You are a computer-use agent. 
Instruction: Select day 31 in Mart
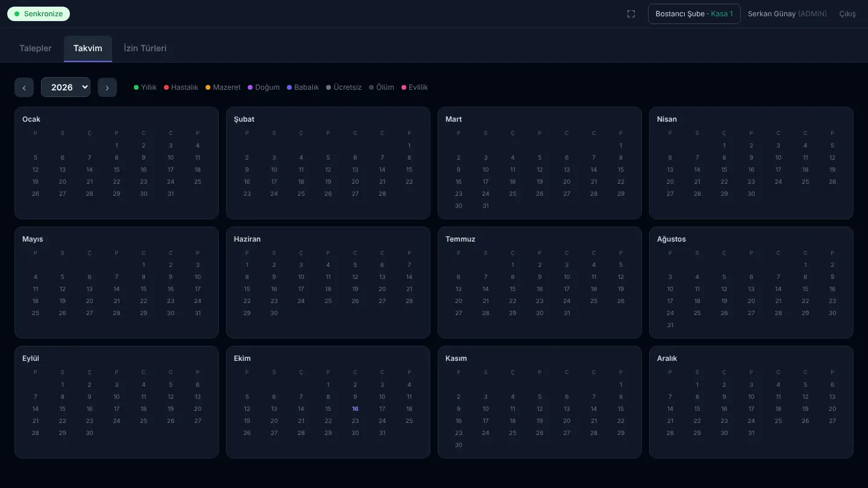pos(486,206)
